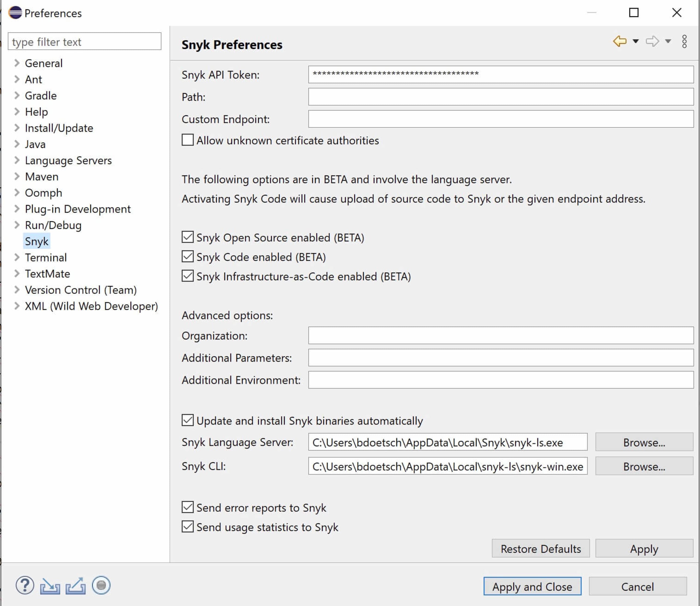Image resolution: width=700 pixels, height=606 pixels.
Task: Expand the XML (Wild Web Developer) node
Action: [17, 306]
